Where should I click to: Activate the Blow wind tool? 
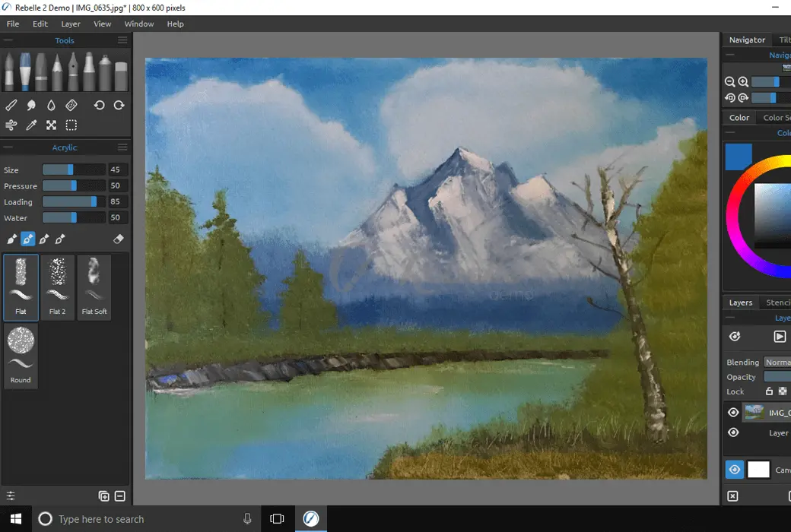[11, 125]
